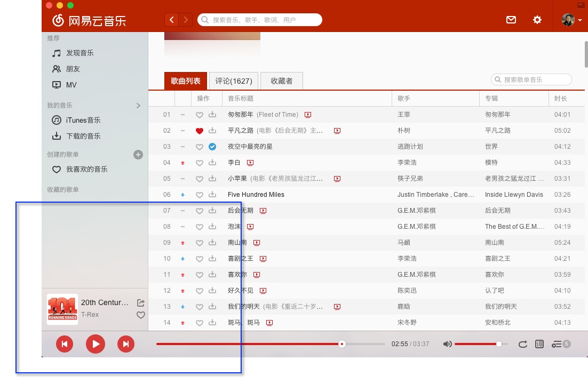Play MV for 匆匆那年
The height and width of the screenshot is (392, 588).
click(x=308, y=115)
